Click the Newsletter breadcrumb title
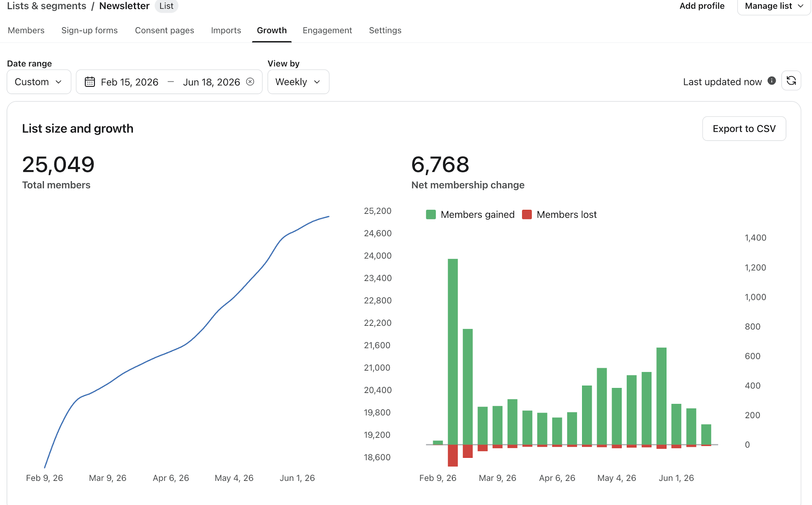 124,6
